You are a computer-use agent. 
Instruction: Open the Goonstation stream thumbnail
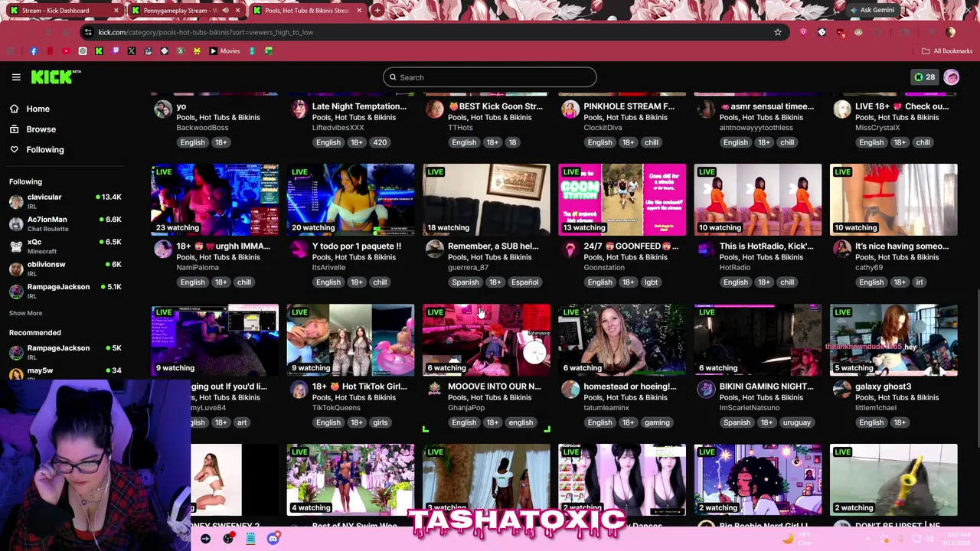point(622,199)
